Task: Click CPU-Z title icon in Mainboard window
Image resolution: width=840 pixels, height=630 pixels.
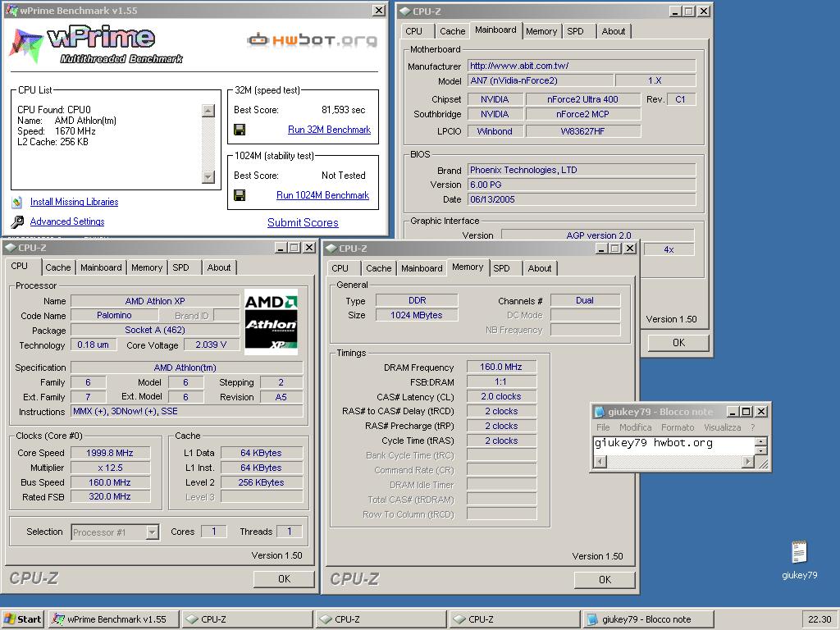Action: point(405,11)
